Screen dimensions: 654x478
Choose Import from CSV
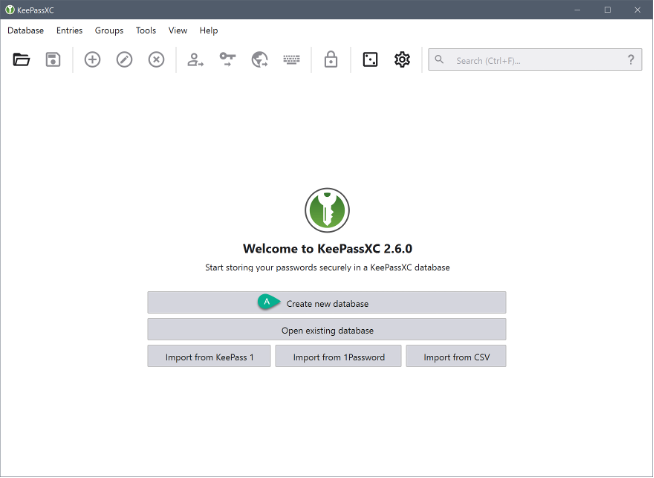[456, 356]
